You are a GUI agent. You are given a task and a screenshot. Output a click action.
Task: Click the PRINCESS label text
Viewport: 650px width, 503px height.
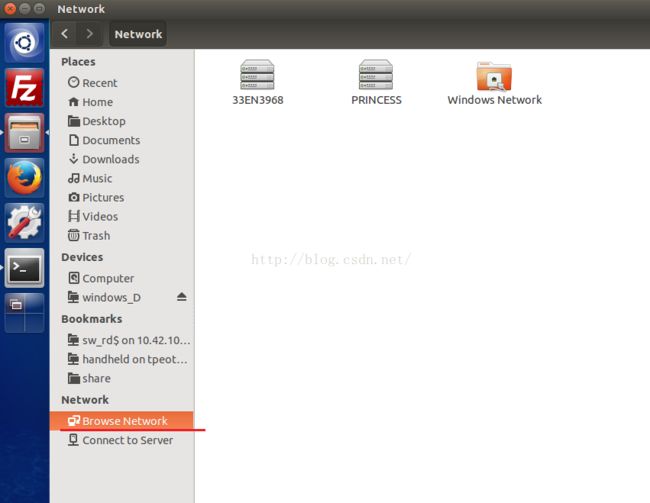pyautogui.click(x=376, y=100)
